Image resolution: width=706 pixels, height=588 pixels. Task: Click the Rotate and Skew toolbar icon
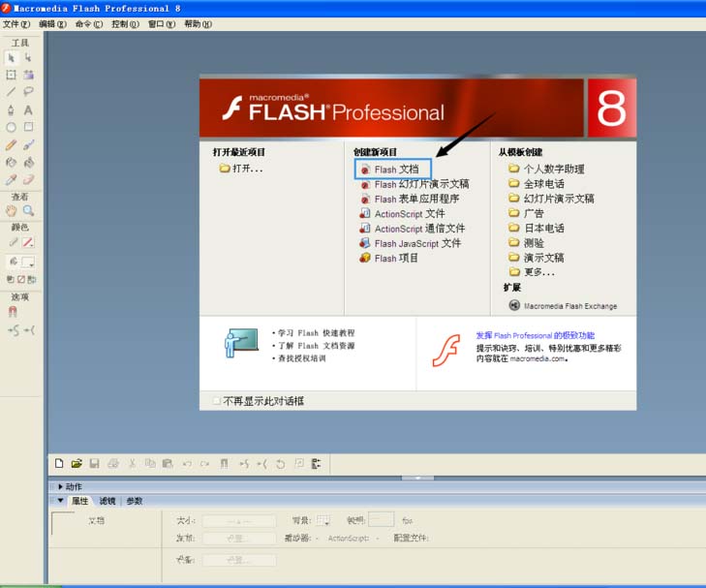click(281, 463)
